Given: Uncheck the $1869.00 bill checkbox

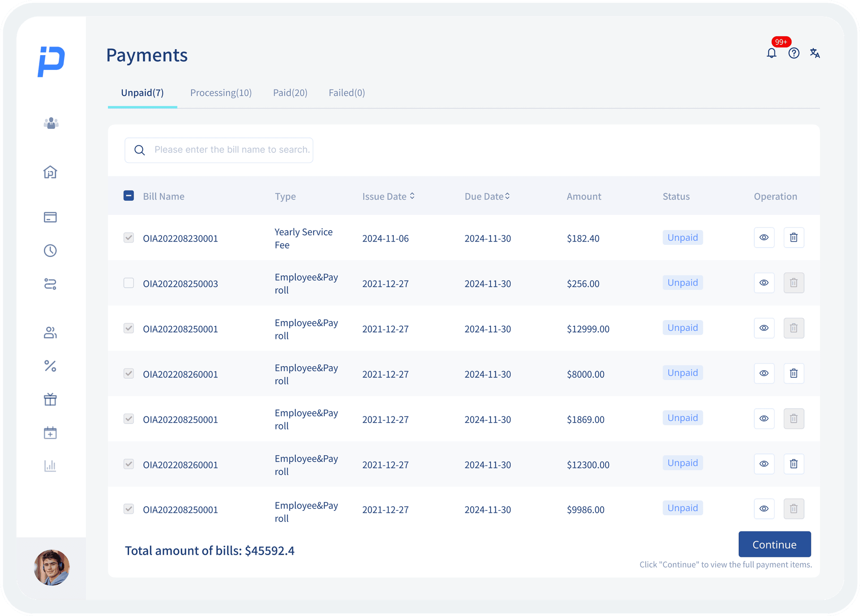Looking at the screenshot, I should click(129, 419).
